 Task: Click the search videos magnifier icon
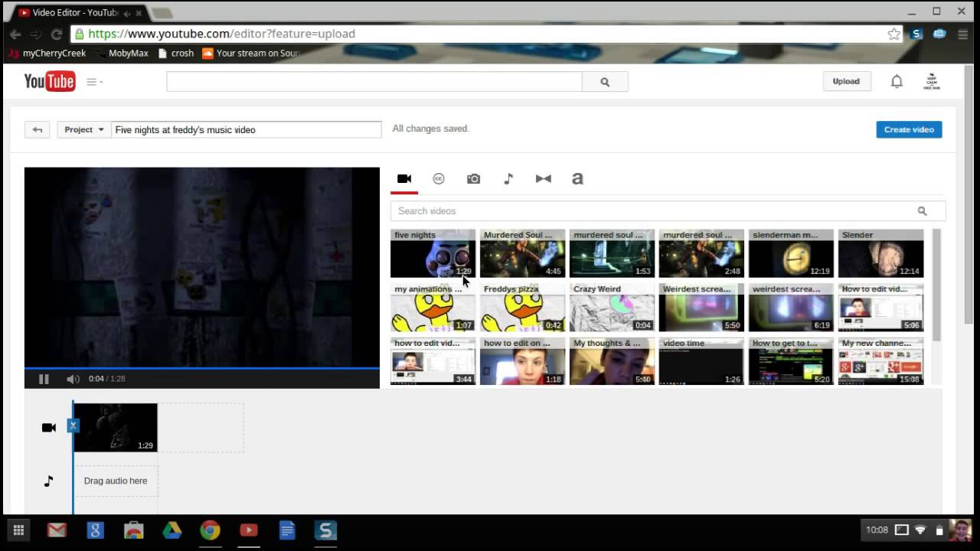pyautogui.click(x=922, y=211)
